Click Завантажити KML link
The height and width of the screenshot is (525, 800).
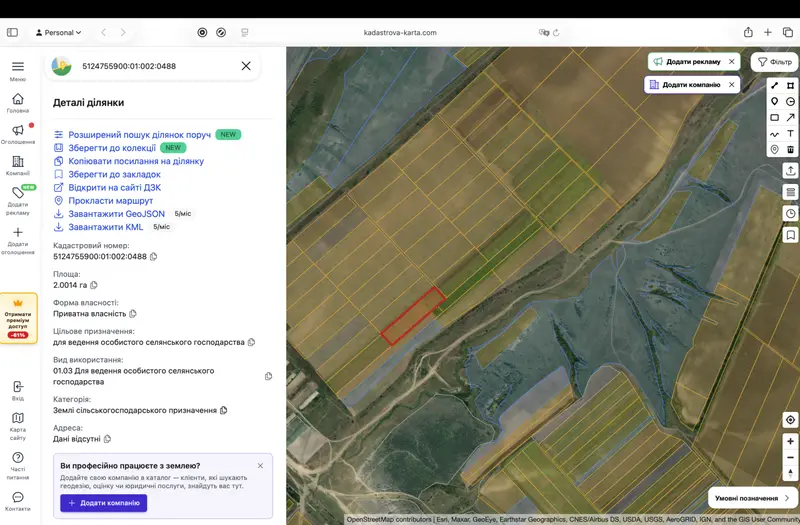[x=106, y=227]
